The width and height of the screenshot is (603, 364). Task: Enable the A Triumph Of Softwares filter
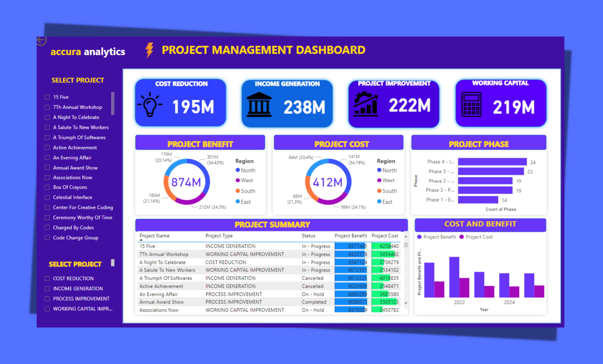click(47, 137)
